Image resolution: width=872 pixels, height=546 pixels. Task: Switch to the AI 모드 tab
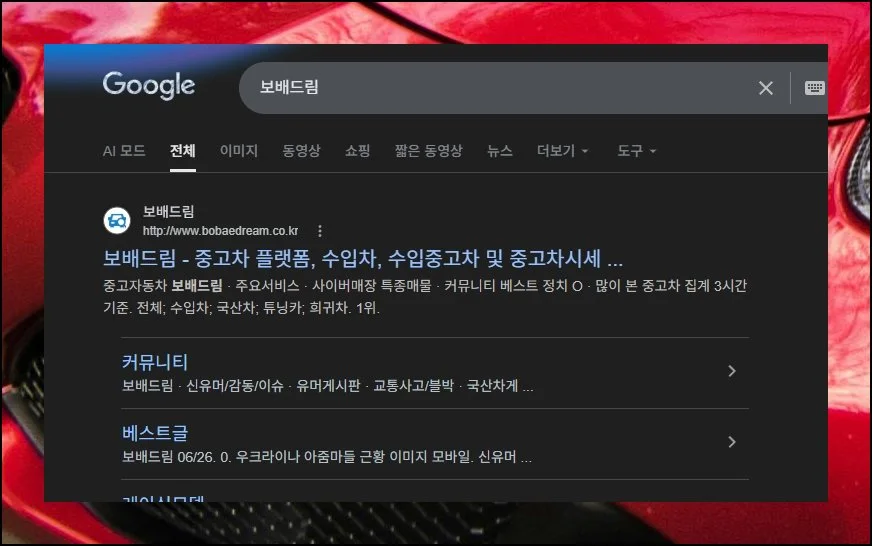(x=124, y=151)
